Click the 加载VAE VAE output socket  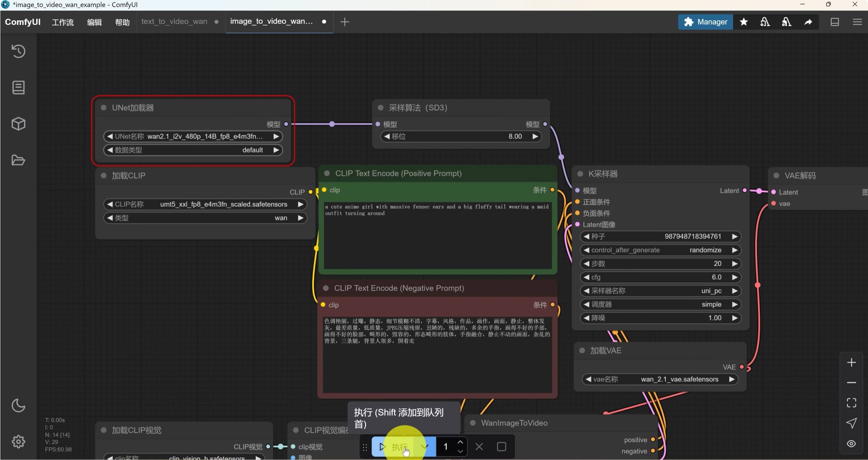(x=742, y=367)
